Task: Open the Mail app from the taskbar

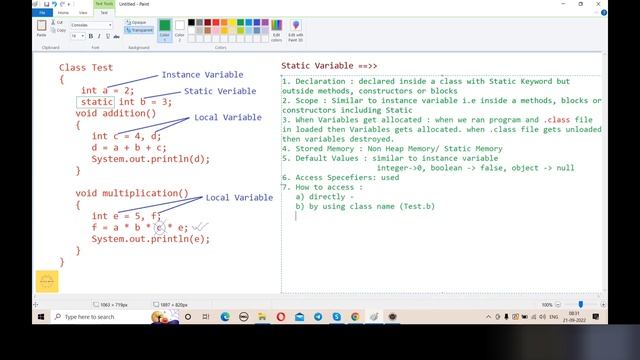Action: pyautogui.click(x=299, y=317)
